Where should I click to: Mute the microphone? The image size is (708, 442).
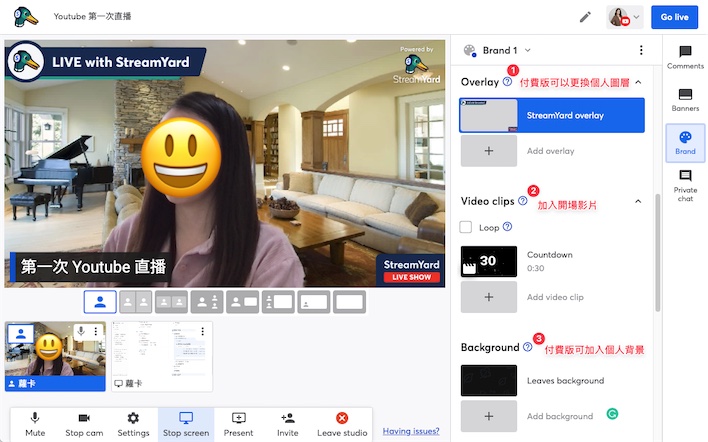tap(35, 424)
